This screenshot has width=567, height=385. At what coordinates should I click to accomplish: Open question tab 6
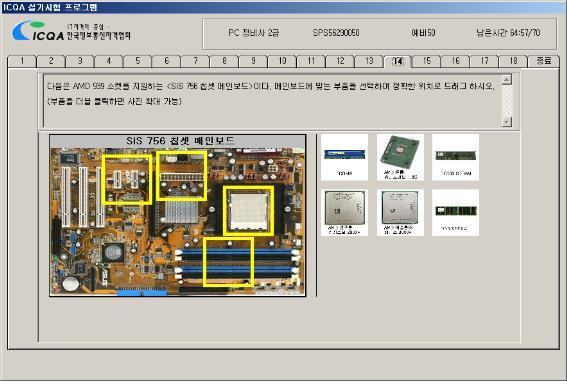pyautogui.click(x=167, y=61)
